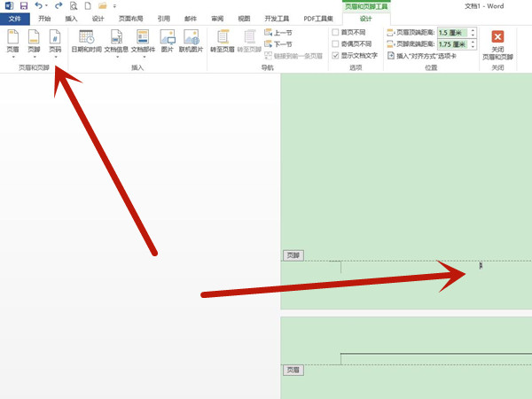Expand the 文档信息 dropdown
Screen dimensions: 532x399
pyautogui.click(x=117, y=56)
